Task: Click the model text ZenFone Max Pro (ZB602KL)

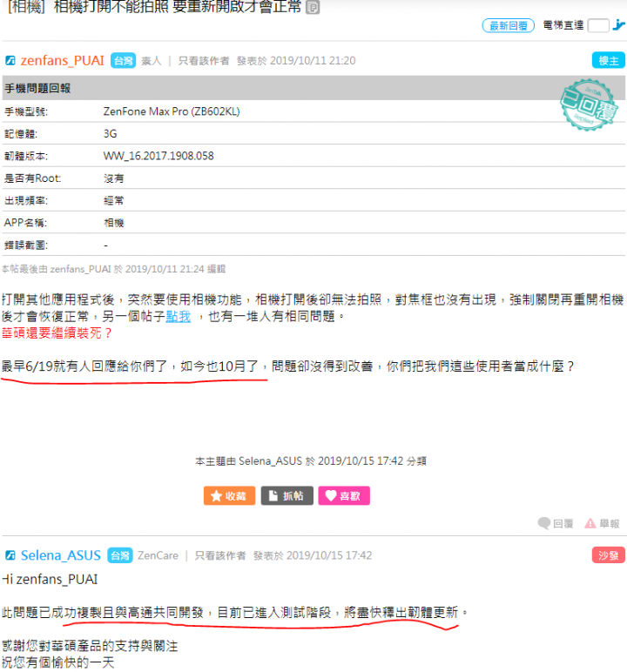Action: pos(172,111)
